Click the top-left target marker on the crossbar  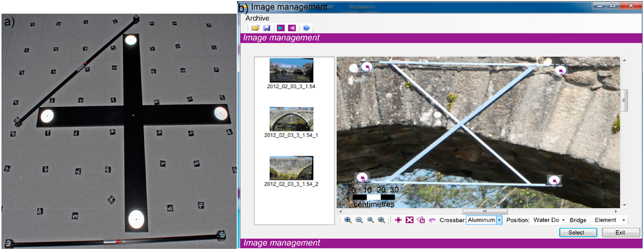[367, 66]
